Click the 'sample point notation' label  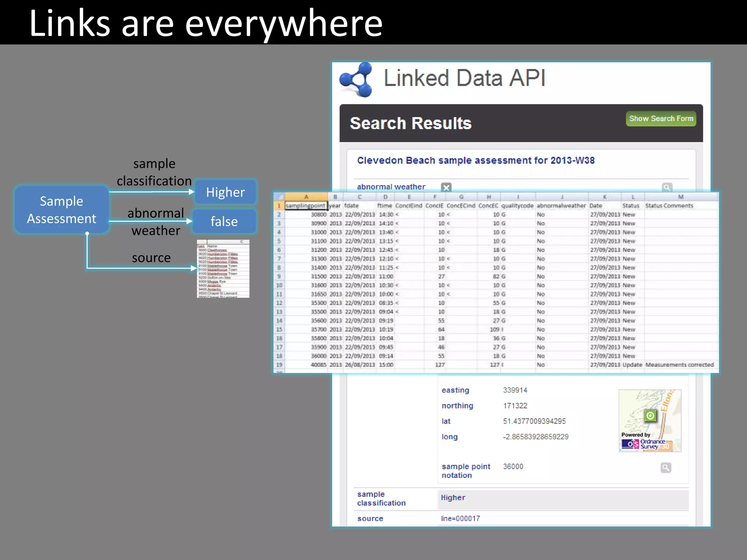click(x=466, y=471)
